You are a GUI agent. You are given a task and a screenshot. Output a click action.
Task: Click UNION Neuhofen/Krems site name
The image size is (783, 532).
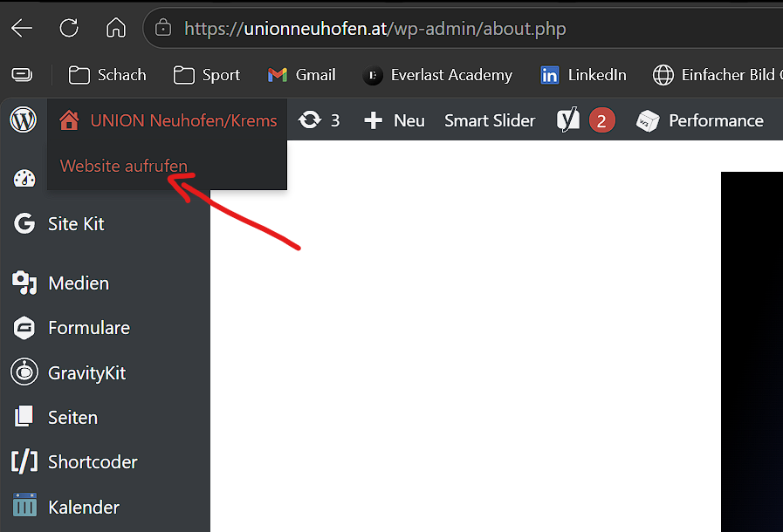point(182,120)
